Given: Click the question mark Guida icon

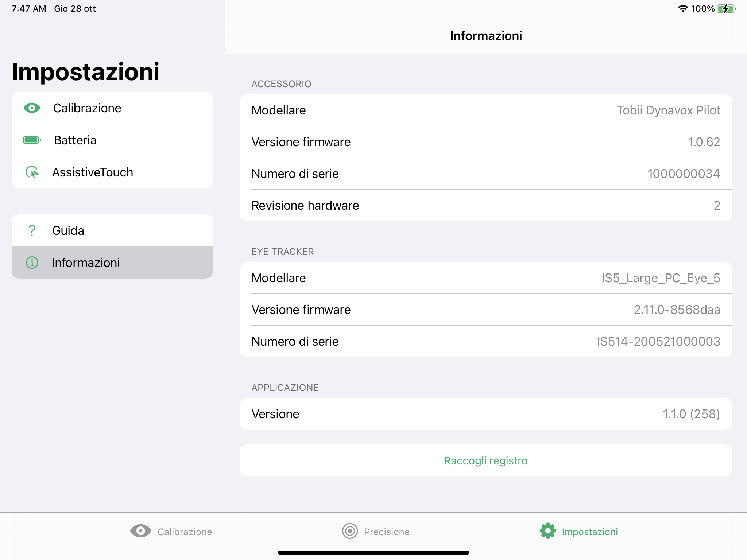Looking at the screenshot, I should pyautogui.click(x=32, y=230).
